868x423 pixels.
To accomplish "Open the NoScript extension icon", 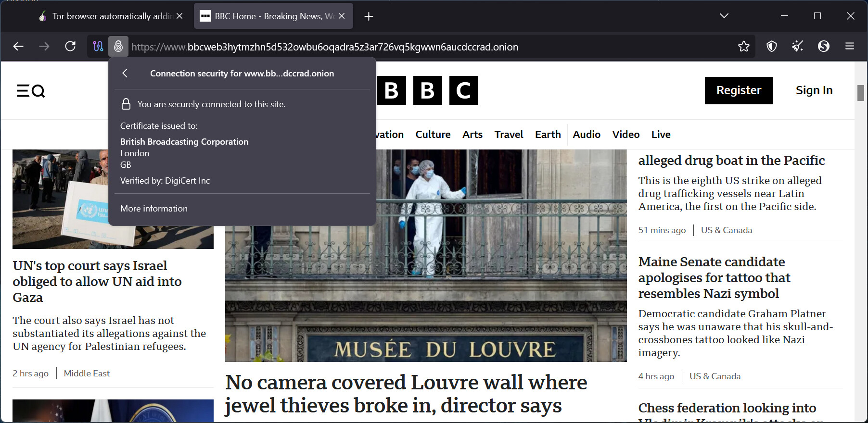I will click(824, 46).
